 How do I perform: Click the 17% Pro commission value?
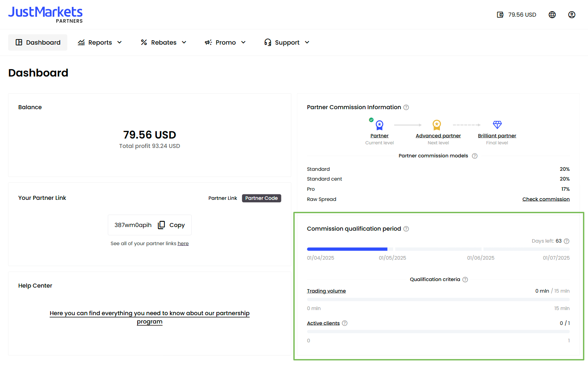coord(565,189)
